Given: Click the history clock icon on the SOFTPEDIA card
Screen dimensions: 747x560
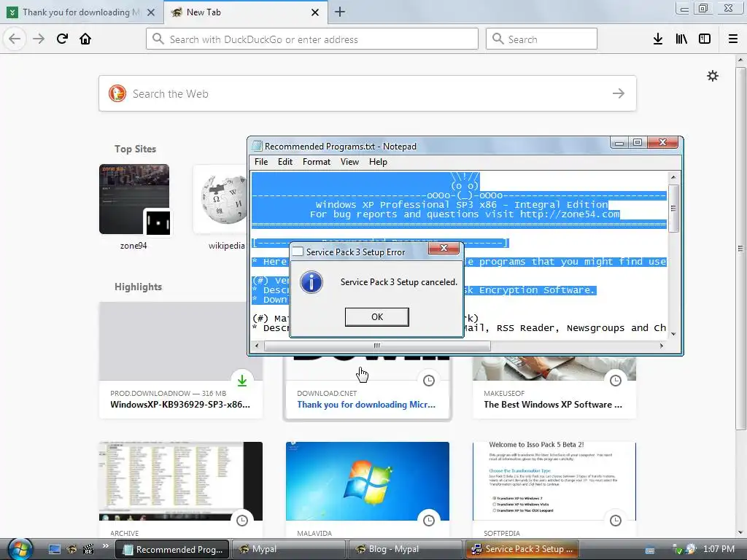Looking at the screenshot, I should point(616,521).
